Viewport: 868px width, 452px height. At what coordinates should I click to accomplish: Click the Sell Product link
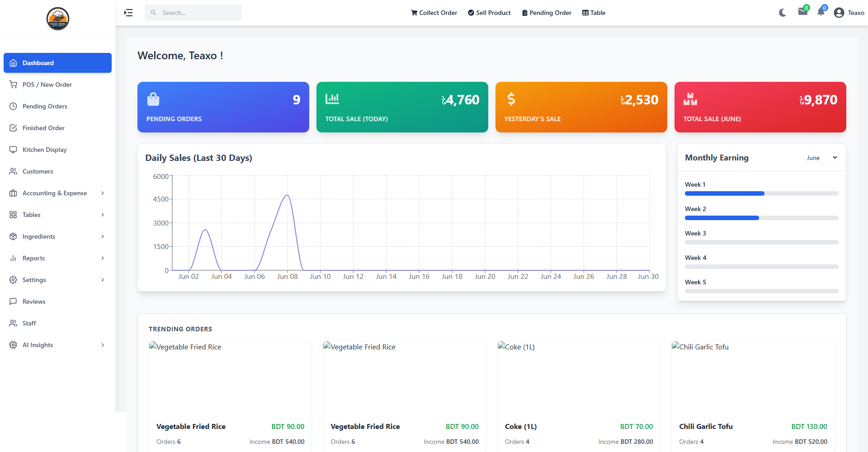489,13
